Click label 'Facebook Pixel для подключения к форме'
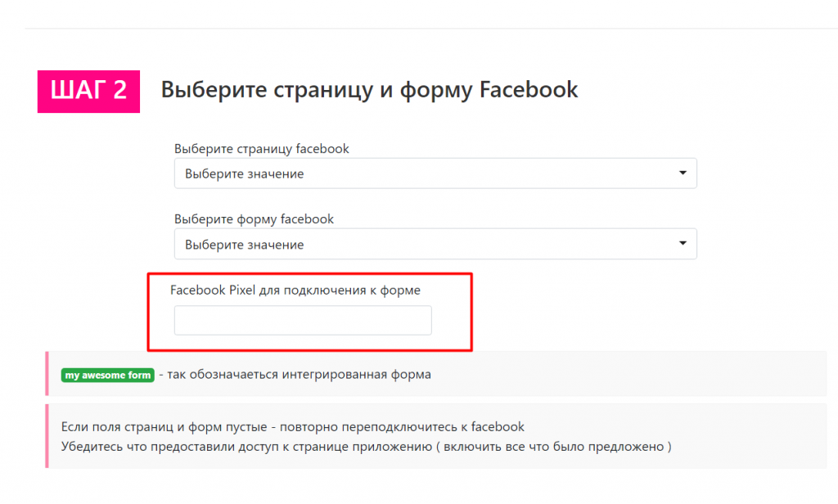Viewport: 838px width, 504px height. coord(295,290)
